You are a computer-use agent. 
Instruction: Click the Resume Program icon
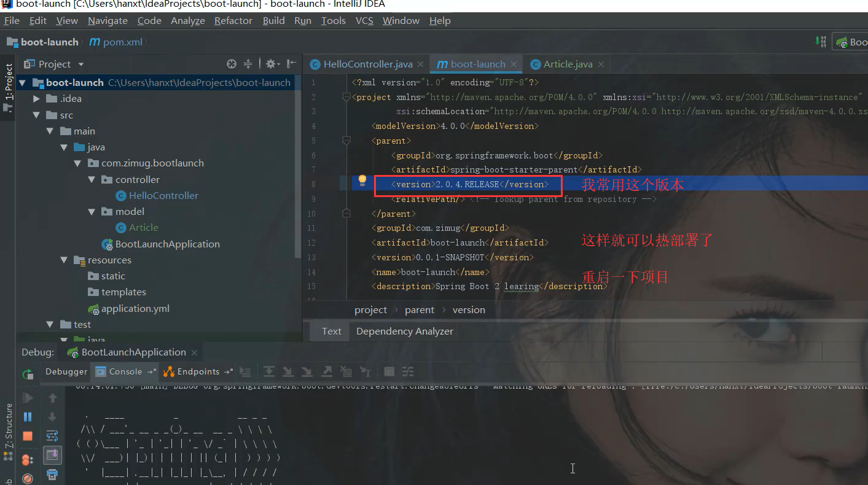pyautogui.click(x=28, y=398)
